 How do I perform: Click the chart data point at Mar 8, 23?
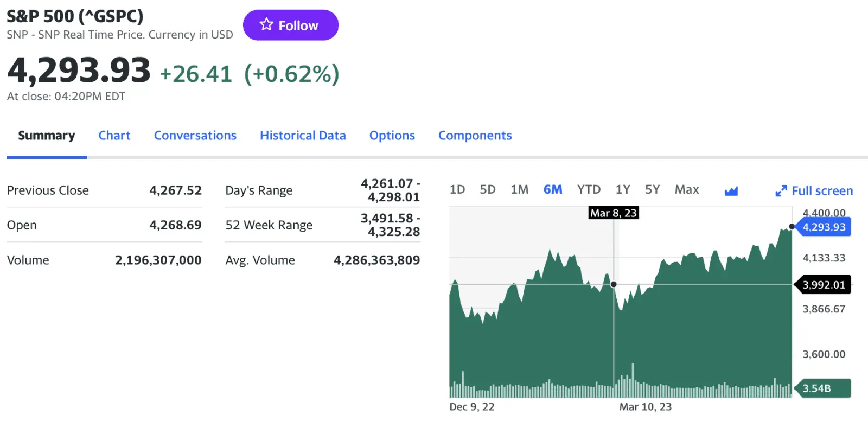click(614, 284)
